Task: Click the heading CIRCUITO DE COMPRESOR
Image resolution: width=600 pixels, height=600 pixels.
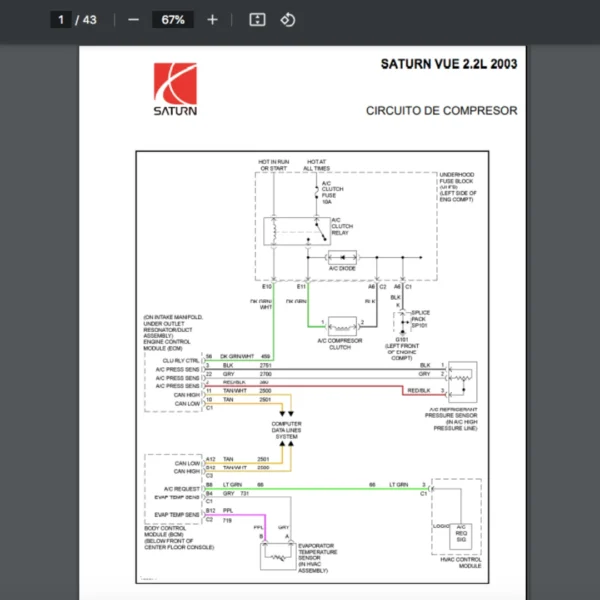Action: tap(442, 111)
